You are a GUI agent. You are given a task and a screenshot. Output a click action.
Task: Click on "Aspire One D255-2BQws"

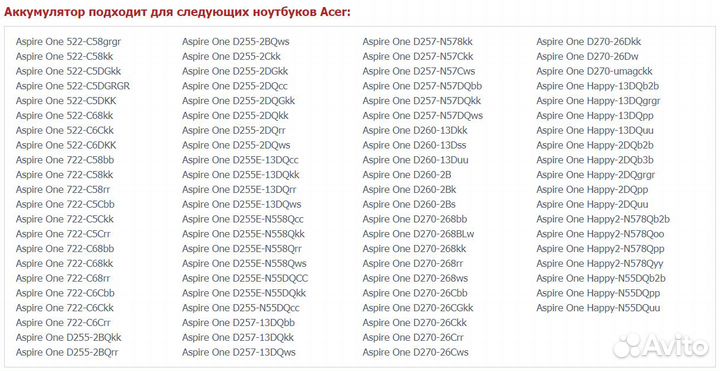tap(236, 42)
